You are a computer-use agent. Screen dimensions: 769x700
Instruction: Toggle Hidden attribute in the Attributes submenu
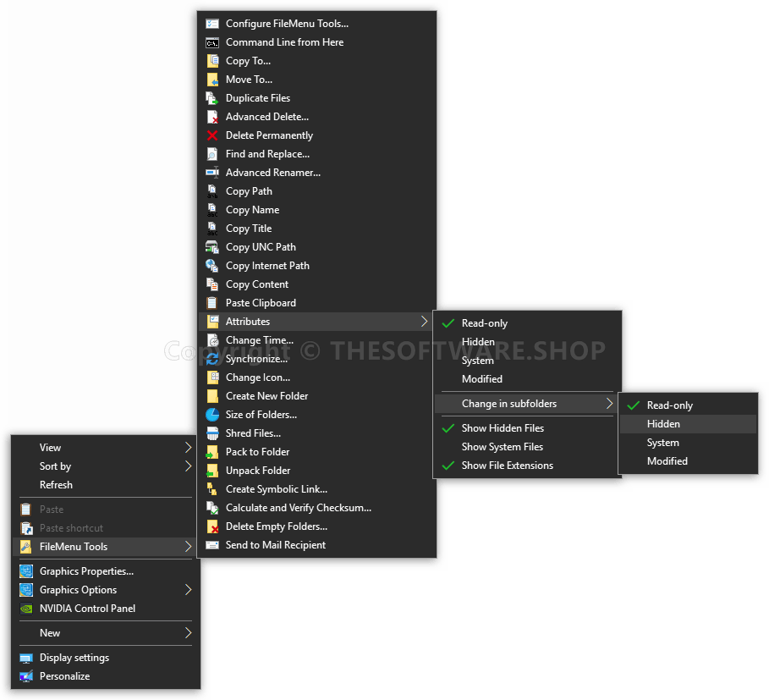(527, 342)
